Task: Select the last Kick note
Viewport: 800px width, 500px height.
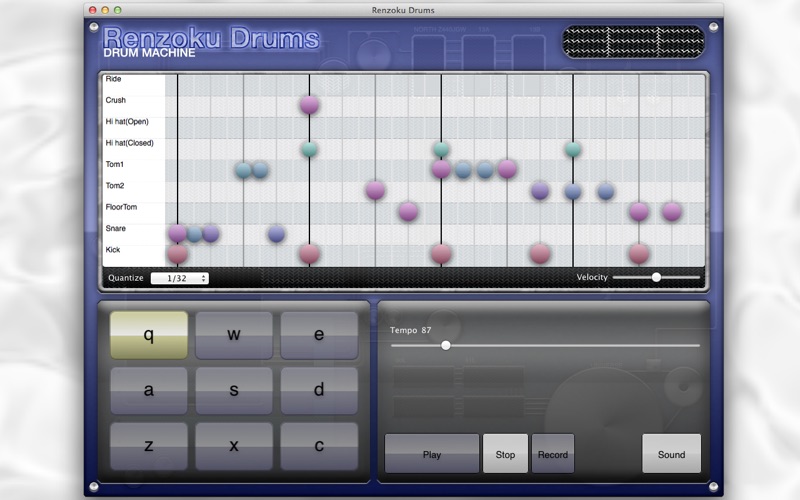Action: (x=639, y=254)
